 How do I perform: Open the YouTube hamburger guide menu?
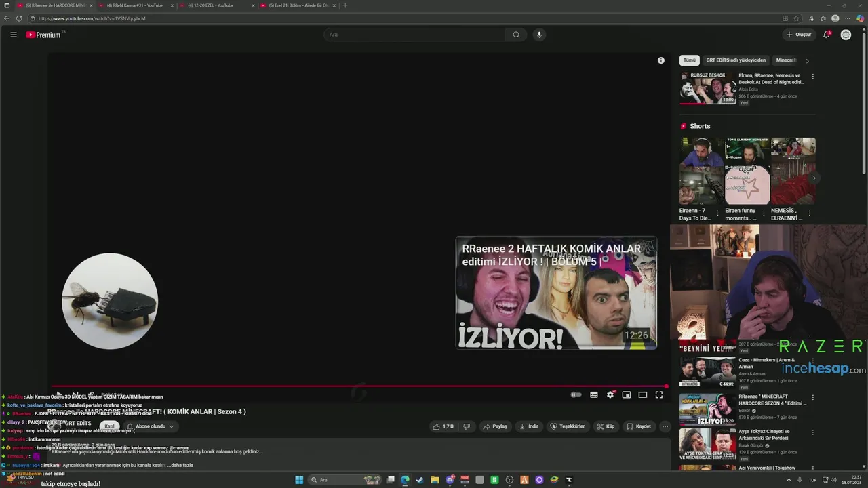tap(13, 35)
